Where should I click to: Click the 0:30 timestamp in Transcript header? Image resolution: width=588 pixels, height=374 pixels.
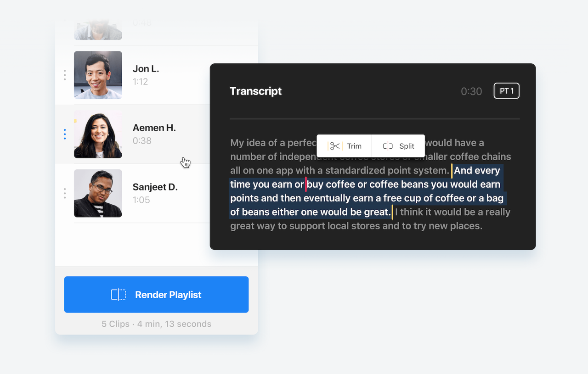(471, 91)
